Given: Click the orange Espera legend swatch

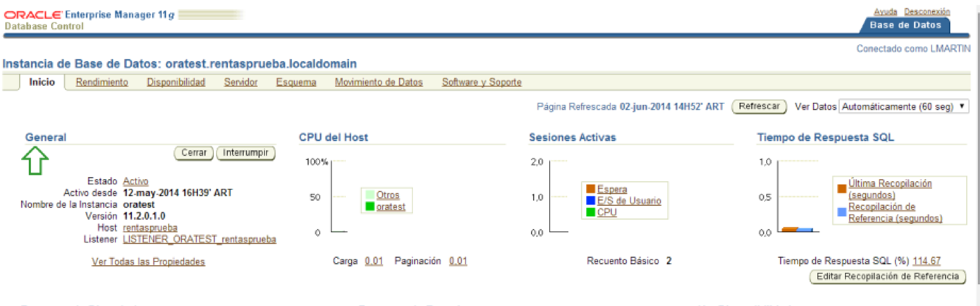Looking at the screenshot, I should [590, 189].
